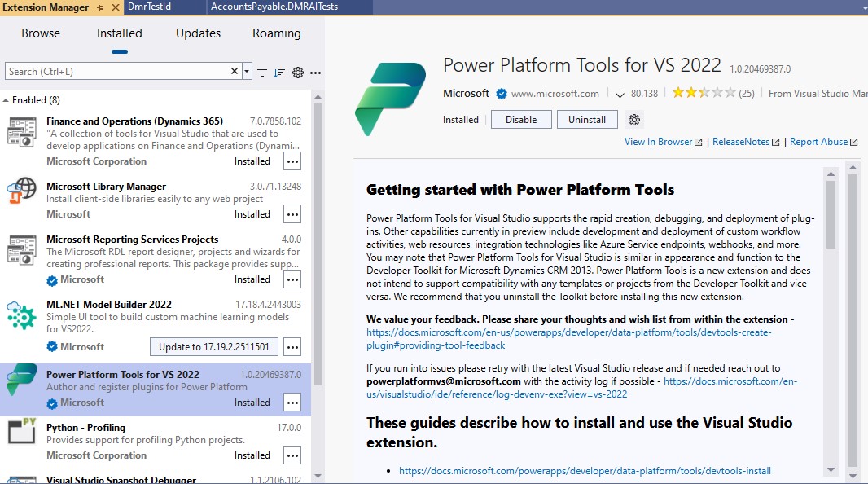Open the search box dropdown arrow
Screen dimensions: 868x484
pyautogui.click(x=247, y=72)
